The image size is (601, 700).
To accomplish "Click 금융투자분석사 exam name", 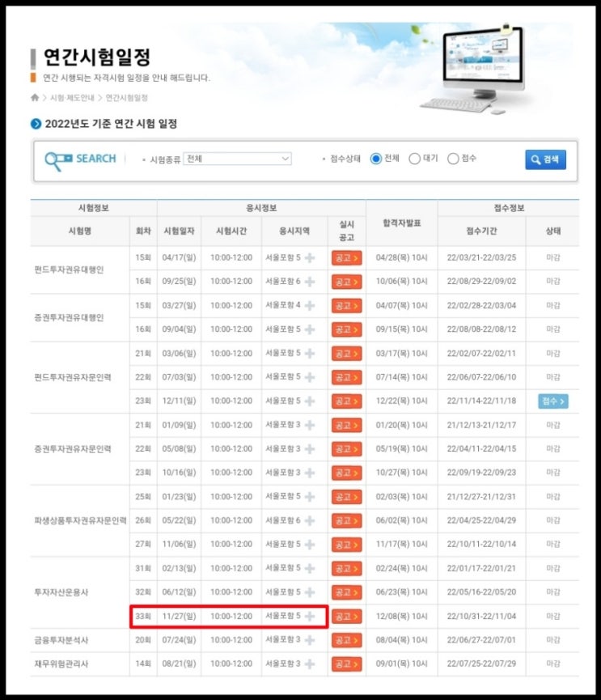I will tap(61, 640).
